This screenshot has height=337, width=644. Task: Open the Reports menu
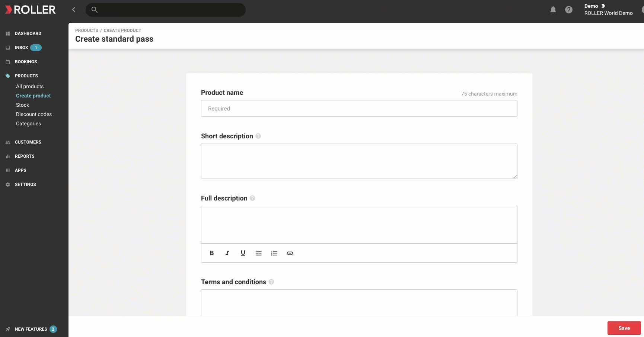25,156
